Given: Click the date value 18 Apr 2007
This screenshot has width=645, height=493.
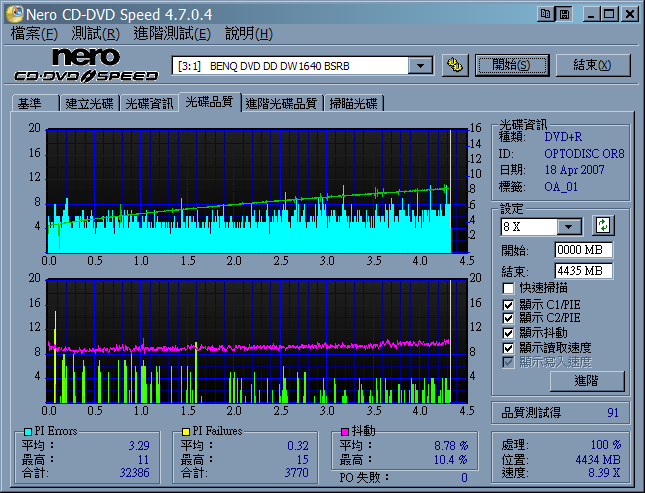Looking at the screenshot, I should pos(574,170).
